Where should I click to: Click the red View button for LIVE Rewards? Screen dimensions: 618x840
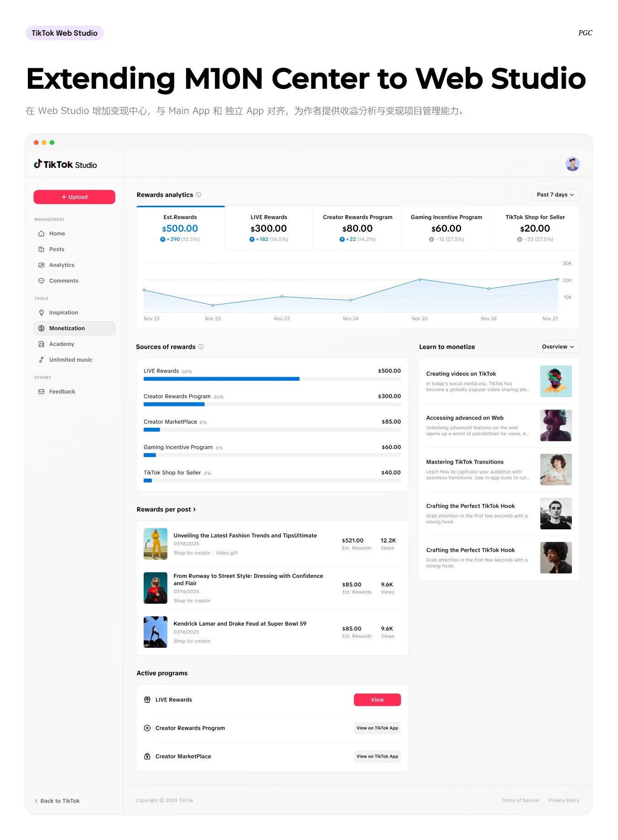(377, 700)
